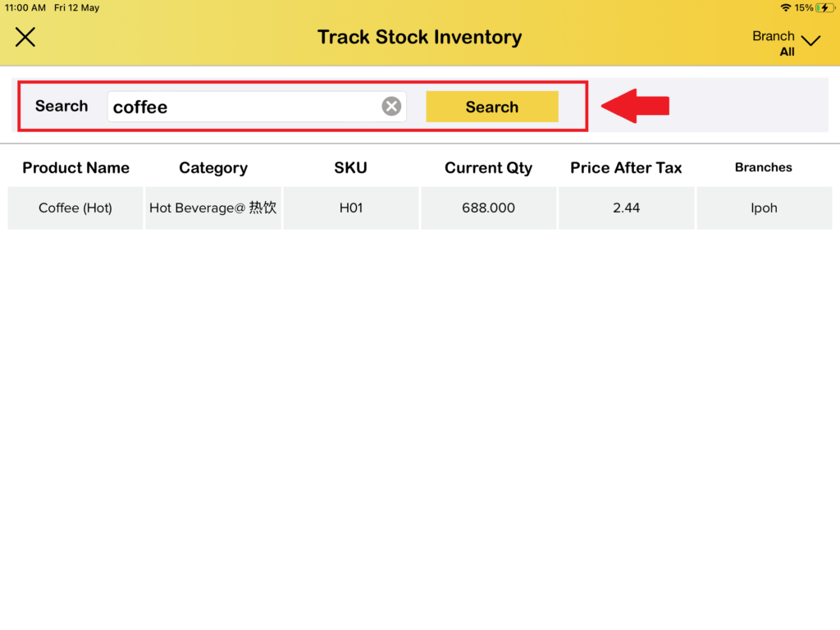This screenshot has height=630, width=840.
Task: Click the Price After Tax header
Action: point(626,167)
